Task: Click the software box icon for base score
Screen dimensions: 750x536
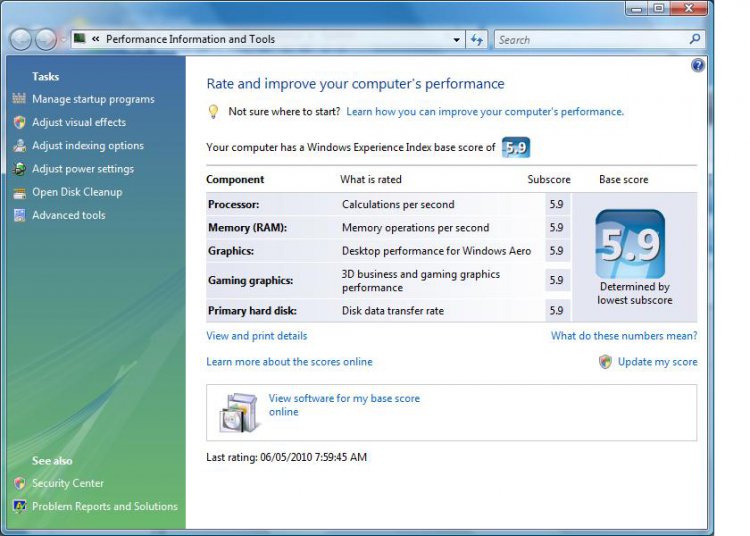Action: point(239,412)
